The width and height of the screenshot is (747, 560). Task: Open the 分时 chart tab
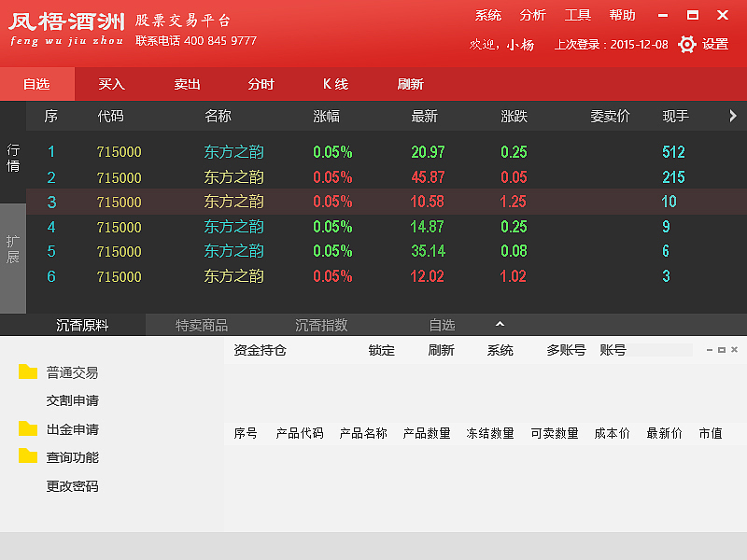coord(261,84)
